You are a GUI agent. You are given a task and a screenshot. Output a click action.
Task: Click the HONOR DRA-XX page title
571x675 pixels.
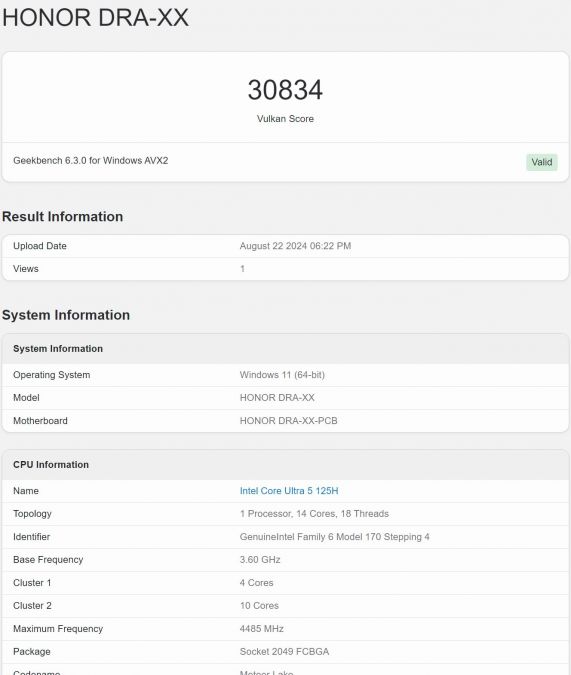tap(95, 18)
